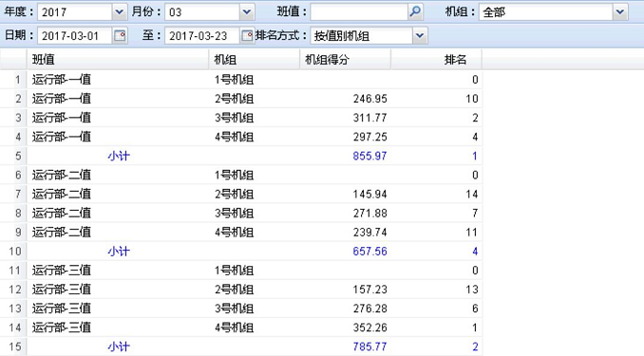
Task: Select score cell 271.88
Action: (369, 213)
